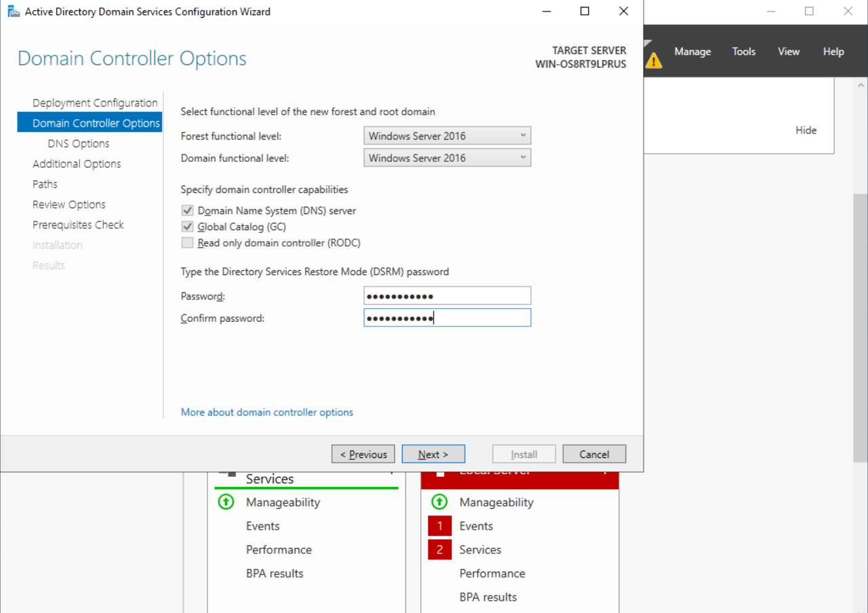This screenshot has width=868, height=613.
Task: Open the More about domain controller options link
Action: (x=267, y=412)
